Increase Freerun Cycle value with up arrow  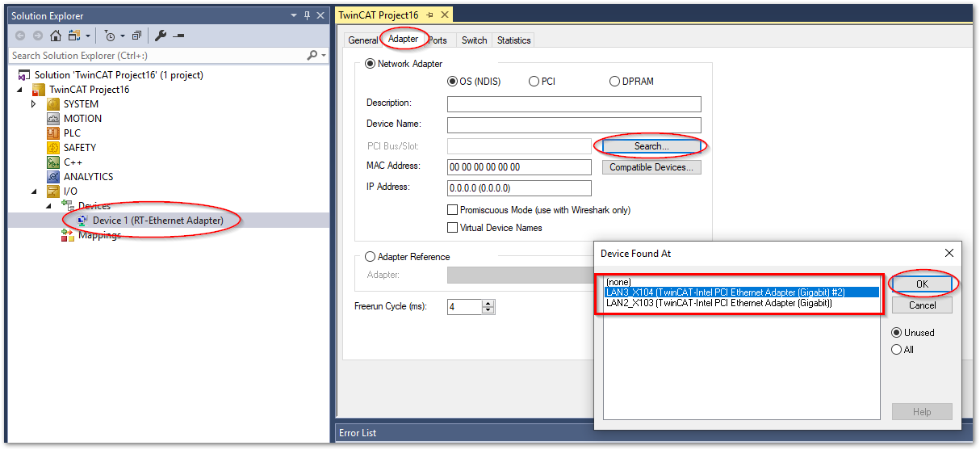(488, 303)
